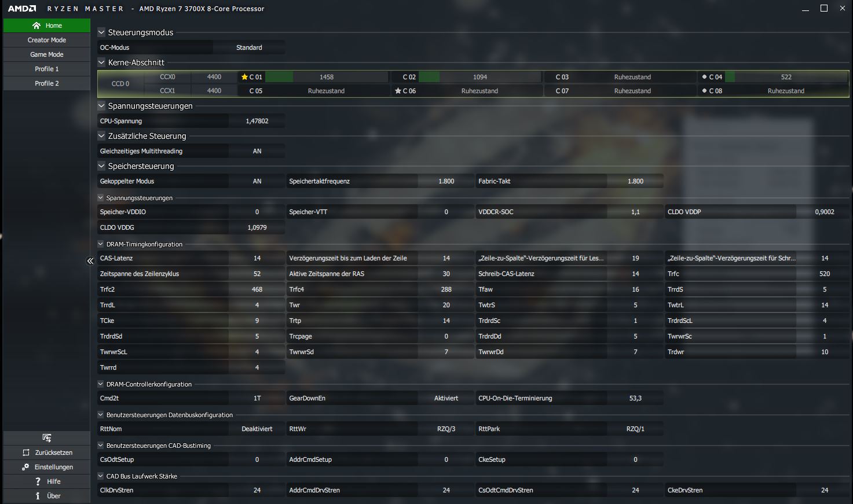Click the RttPark RZQ/1 value
The image size is (853, 504).
pos(635,429)
